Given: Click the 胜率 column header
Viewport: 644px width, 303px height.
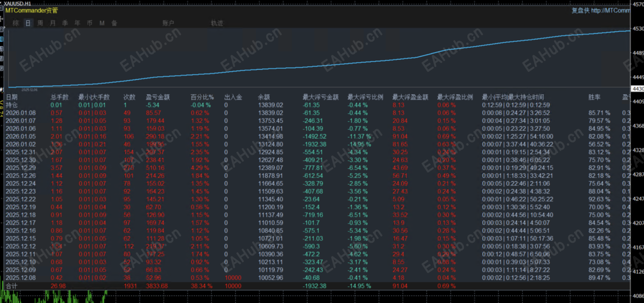Looking at the screenshot, I should coord(594,97).
